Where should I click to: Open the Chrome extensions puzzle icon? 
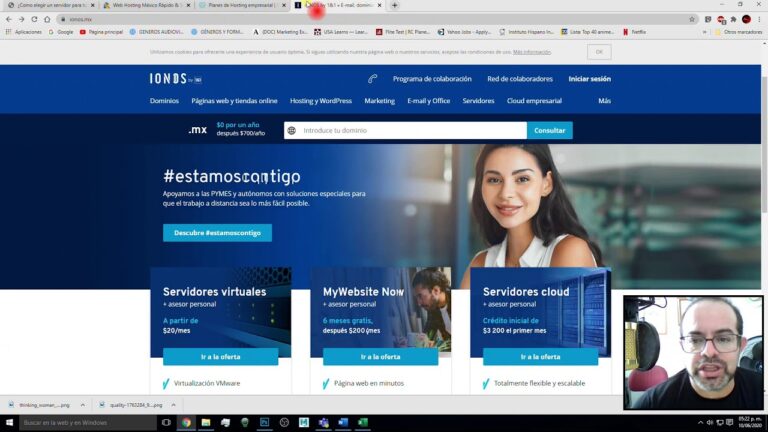tap(733, 19)
